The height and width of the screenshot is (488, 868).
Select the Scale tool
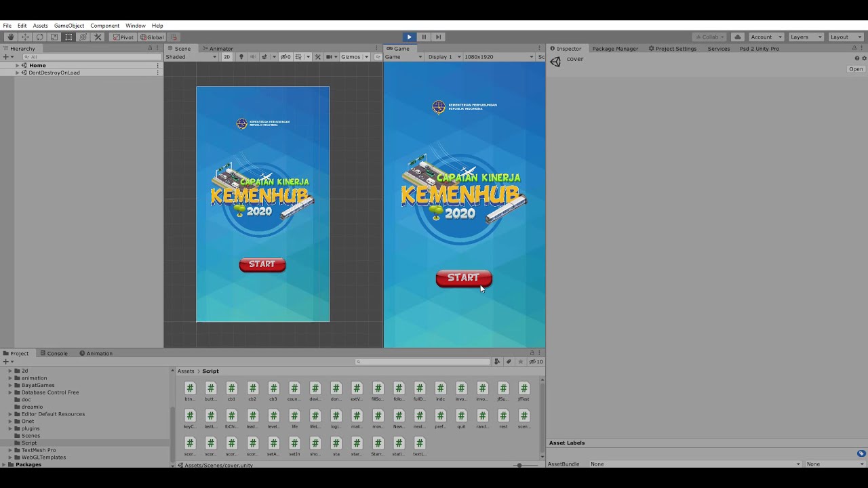point(54,37)
